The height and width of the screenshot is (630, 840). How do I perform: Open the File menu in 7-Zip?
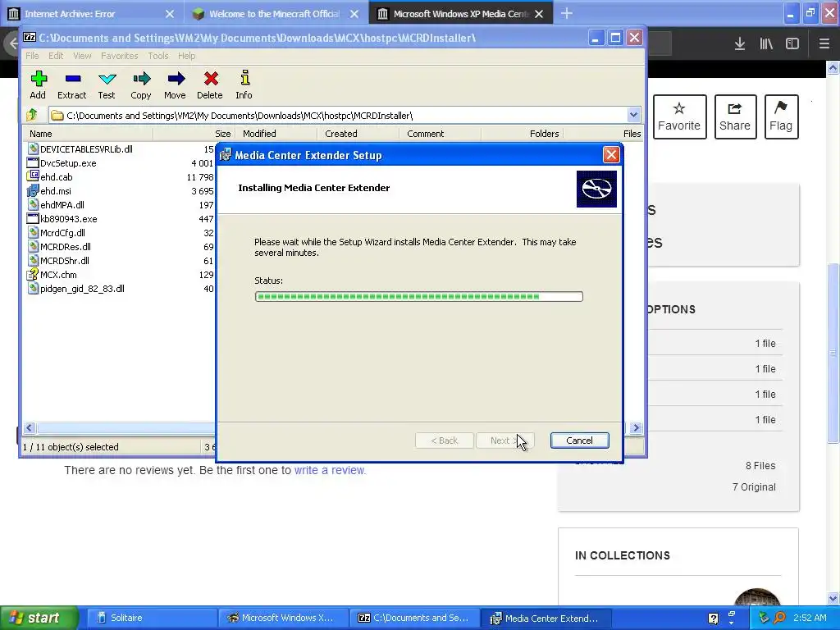tap(32, 56)
